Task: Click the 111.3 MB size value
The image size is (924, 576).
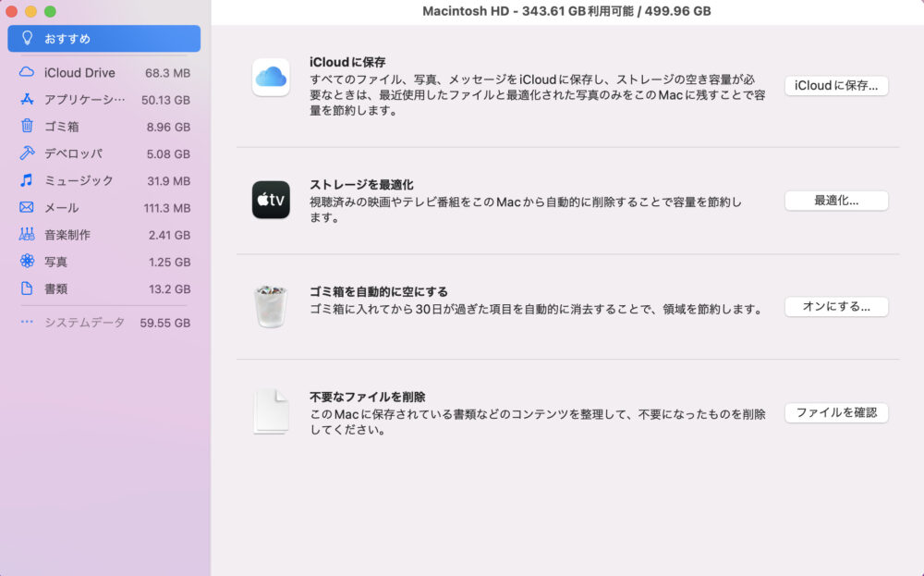Action: click(166, 209)
